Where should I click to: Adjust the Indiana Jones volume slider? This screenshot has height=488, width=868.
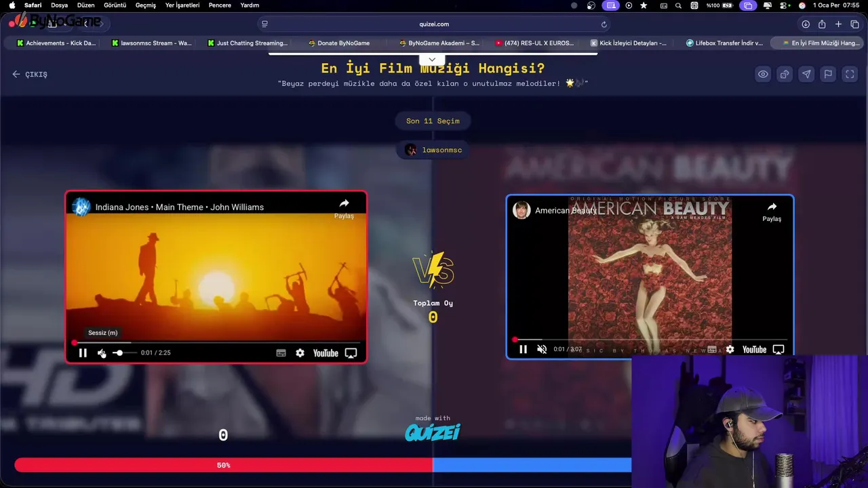[x=124, y=353]
